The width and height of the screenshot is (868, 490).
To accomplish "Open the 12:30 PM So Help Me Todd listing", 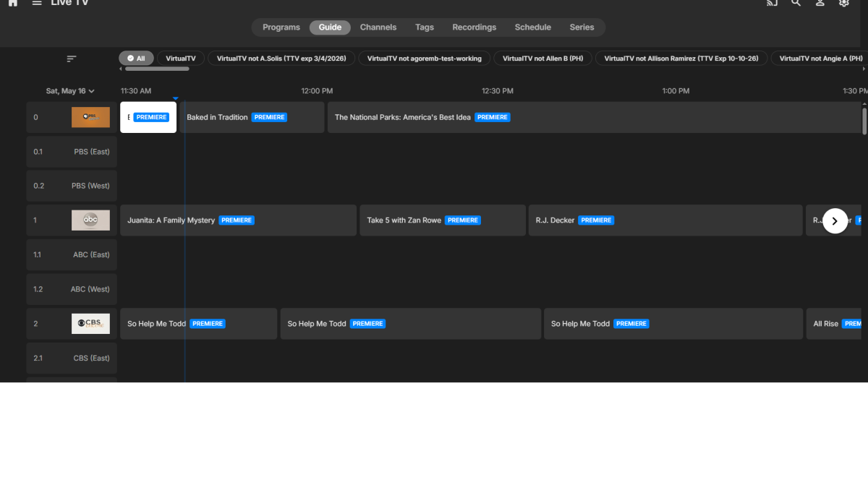I will coord(673,324).
